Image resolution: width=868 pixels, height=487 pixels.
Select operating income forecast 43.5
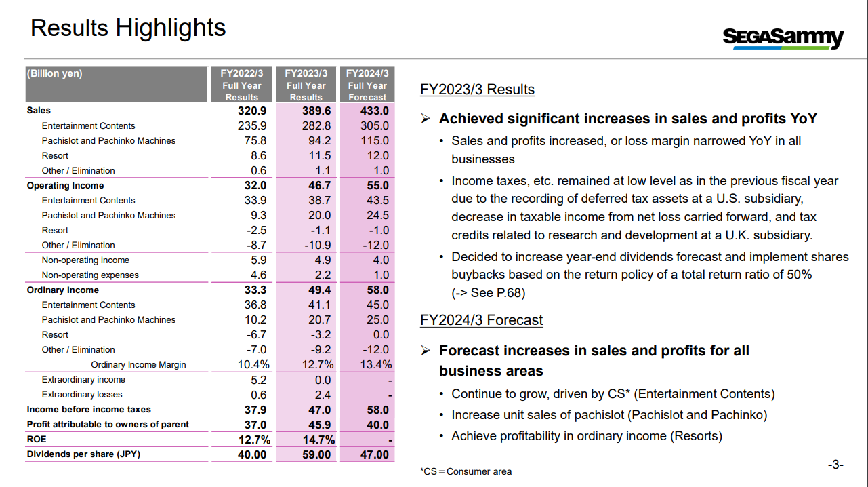(378, 200)
